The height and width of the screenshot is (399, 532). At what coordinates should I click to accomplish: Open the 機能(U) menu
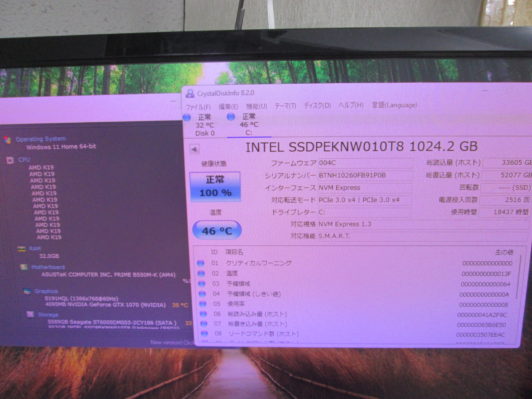(x=256, y=106)
